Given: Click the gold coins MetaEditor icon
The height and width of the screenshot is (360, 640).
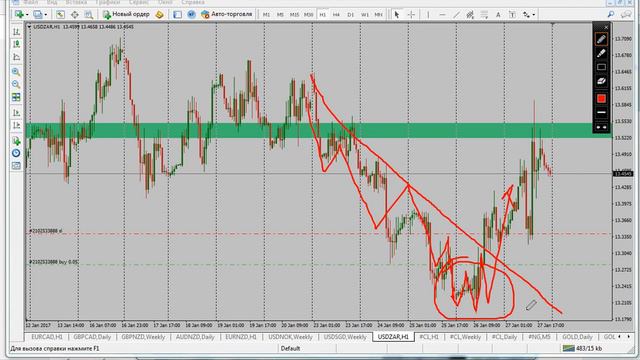Looking at the screenshot, I should click(159, 14).
